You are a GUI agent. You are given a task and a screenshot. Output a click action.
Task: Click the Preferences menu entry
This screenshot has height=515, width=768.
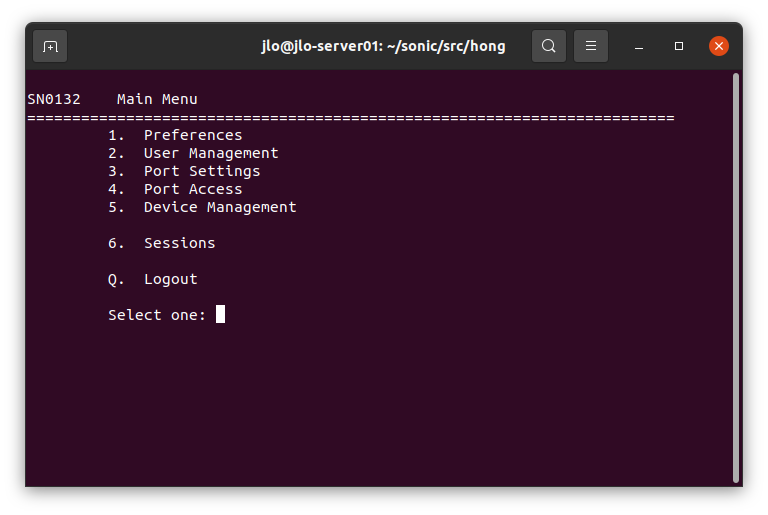point(193,135)
